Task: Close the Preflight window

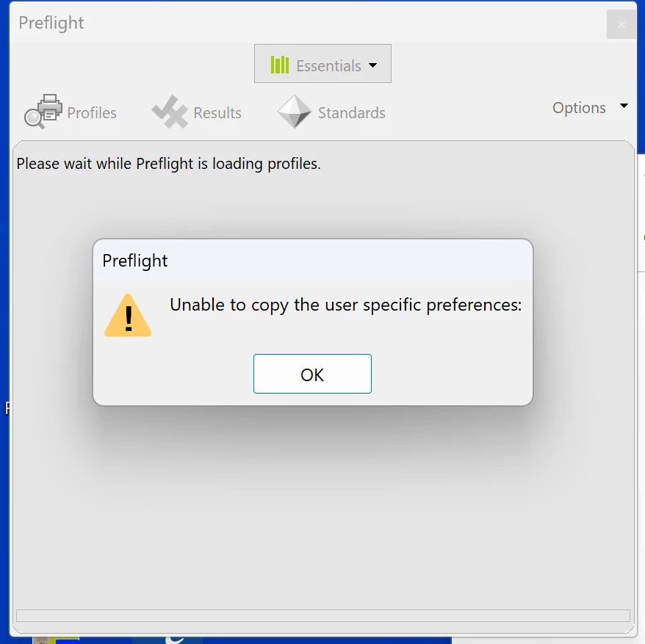Action: click(x=621, y=25)
